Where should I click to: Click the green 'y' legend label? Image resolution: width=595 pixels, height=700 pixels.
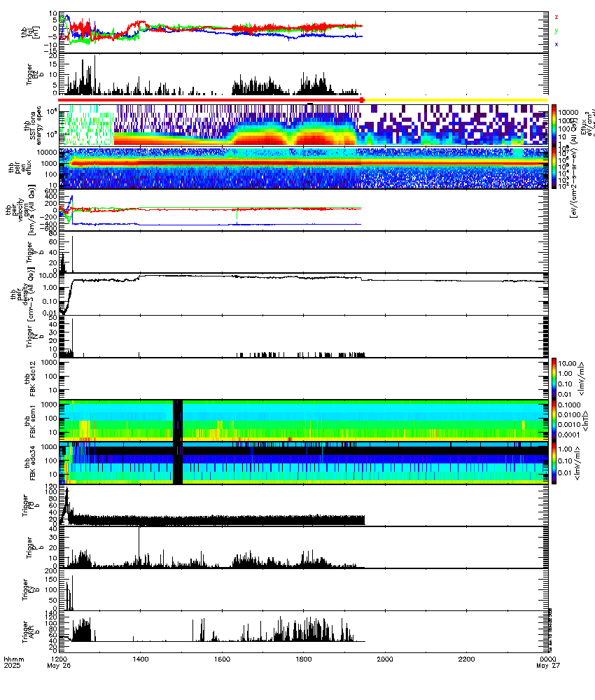556,31
